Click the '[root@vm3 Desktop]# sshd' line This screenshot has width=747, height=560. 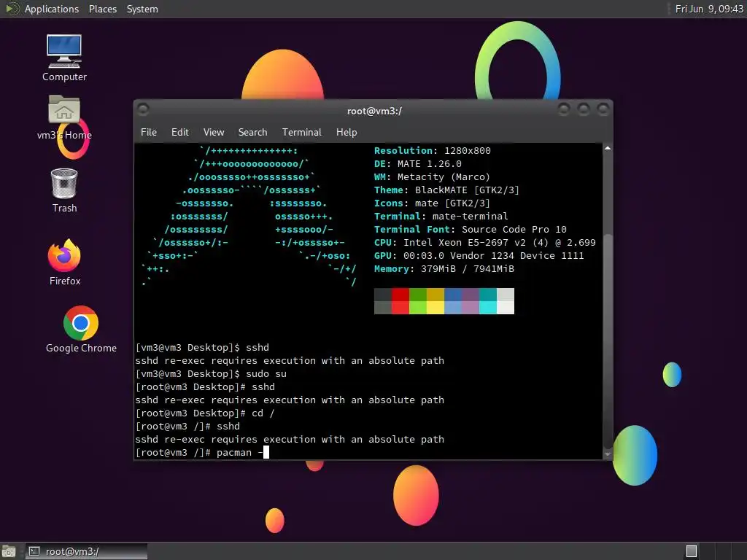[x=205, y=387]
